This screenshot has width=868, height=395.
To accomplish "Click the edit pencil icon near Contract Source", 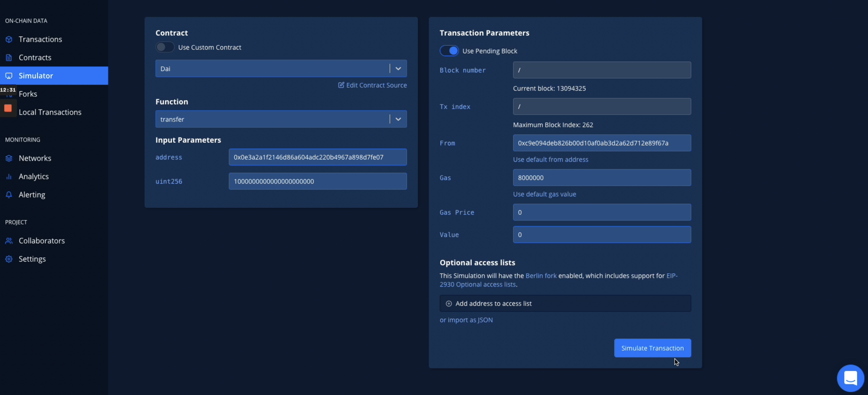I will coord(341,85).
